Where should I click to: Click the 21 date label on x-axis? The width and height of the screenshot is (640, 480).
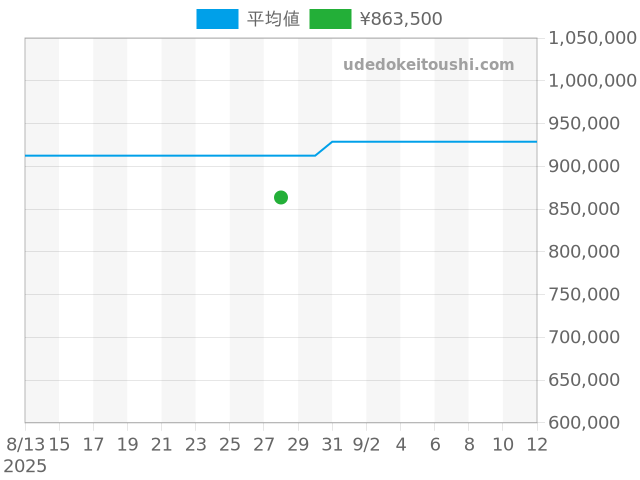(162, 443)
